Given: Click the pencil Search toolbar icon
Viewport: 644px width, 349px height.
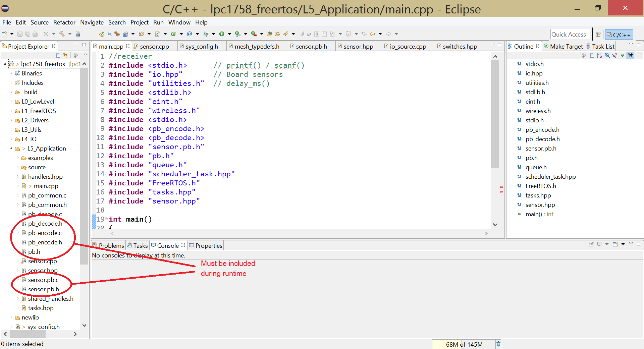Looking at the screenshot, I should point(285,34).
